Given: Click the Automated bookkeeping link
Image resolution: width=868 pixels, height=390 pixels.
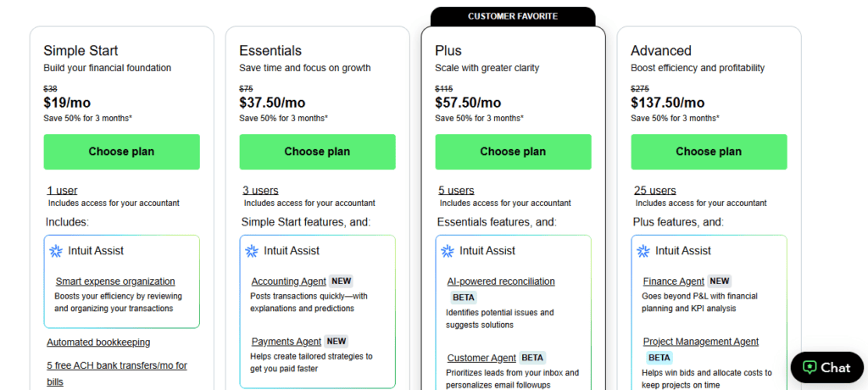Looking at the screenshot, I should point(98,343).
